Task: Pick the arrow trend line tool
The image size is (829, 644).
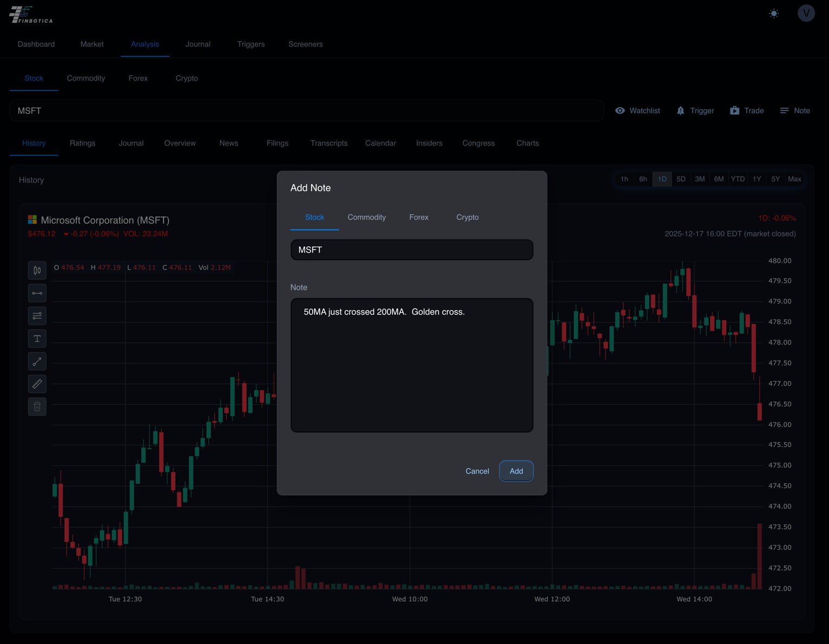Action: click(37, 362)
